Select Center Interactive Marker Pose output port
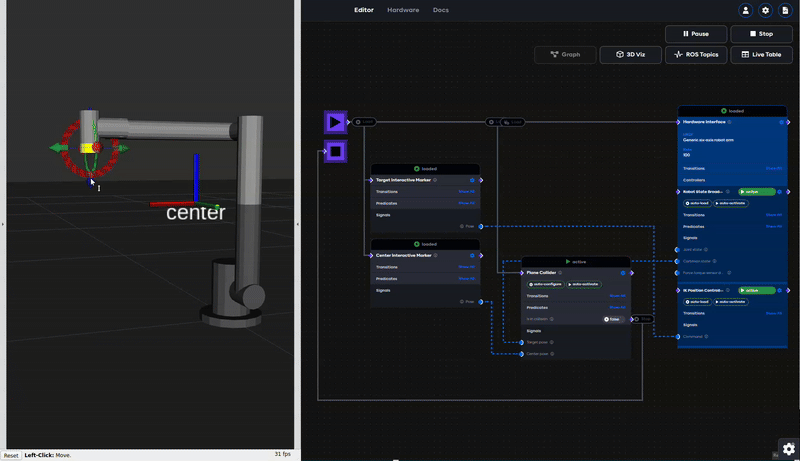The width and height of the screenshot is (800, 461). click(481, 302)
